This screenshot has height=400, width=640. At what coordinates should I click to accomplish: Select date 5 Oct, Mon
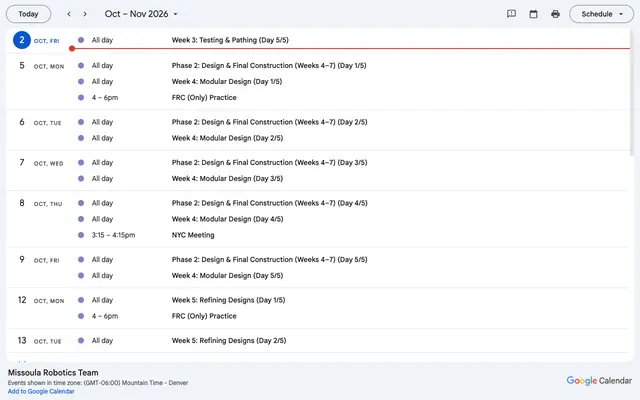(x=22, y=65)
